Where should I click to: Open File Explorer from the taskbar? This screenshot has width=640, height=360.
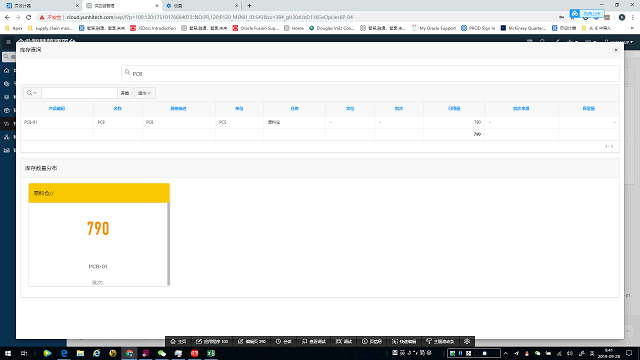pos(80,353)
